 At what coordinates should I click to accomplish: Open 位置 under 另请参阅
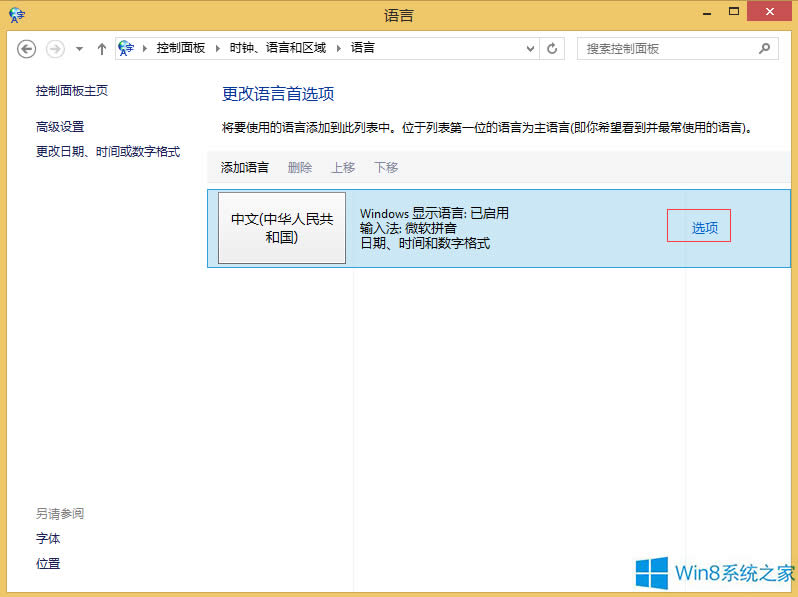[48, 563]
